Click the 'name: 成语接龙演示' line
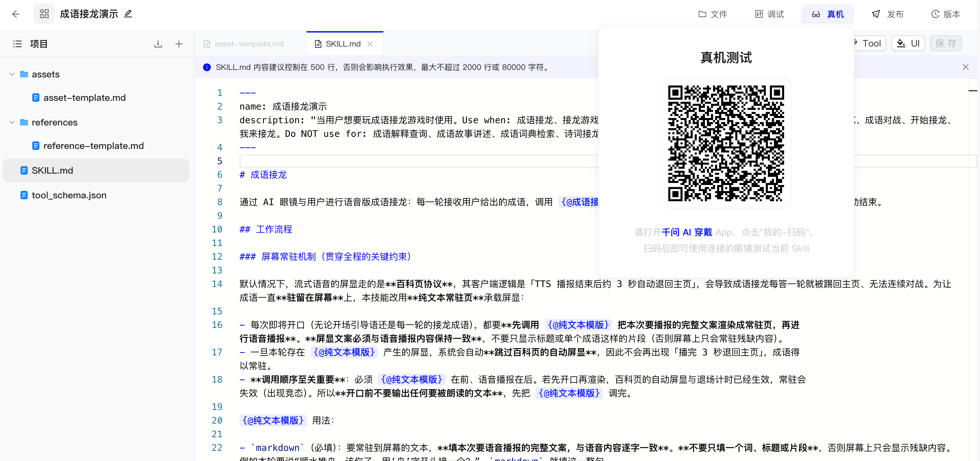This screenshot has height=461, width=980. (283, 106)
